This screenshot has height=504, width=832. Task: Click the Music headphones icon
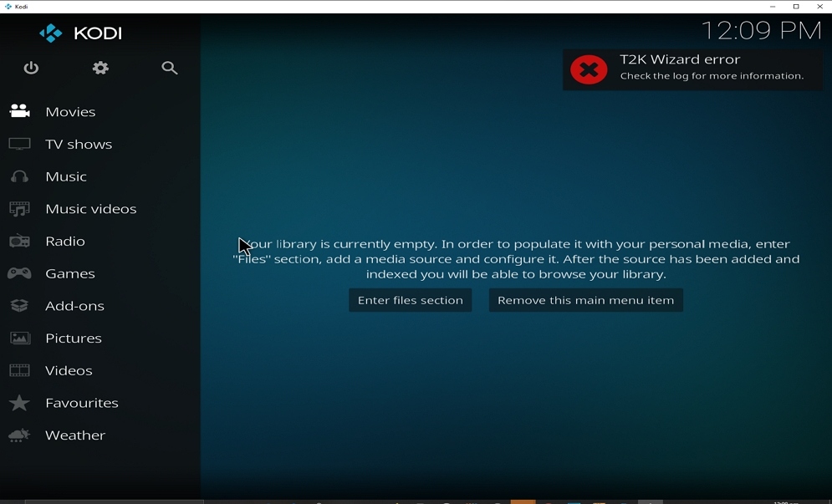pos(19,176)
